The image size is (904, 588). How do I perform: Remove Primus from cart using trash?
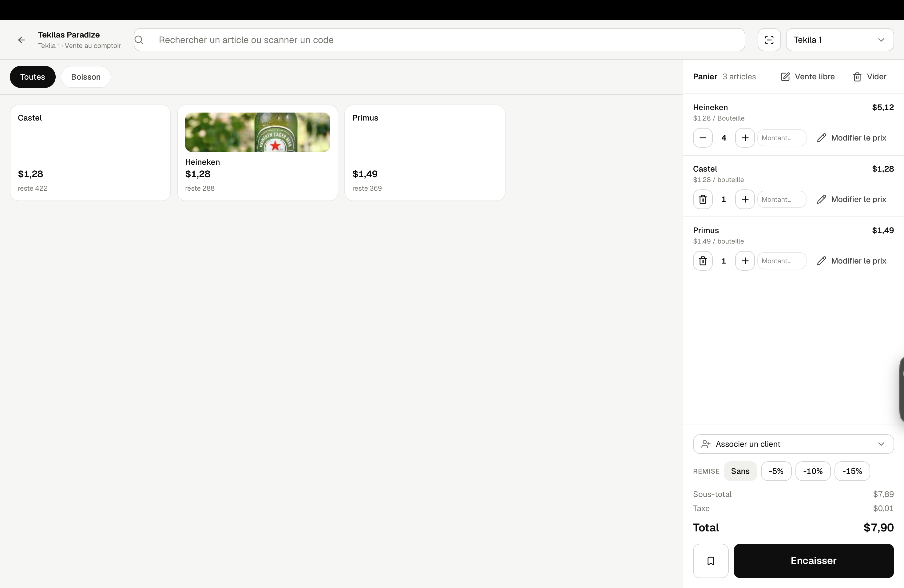703,261
